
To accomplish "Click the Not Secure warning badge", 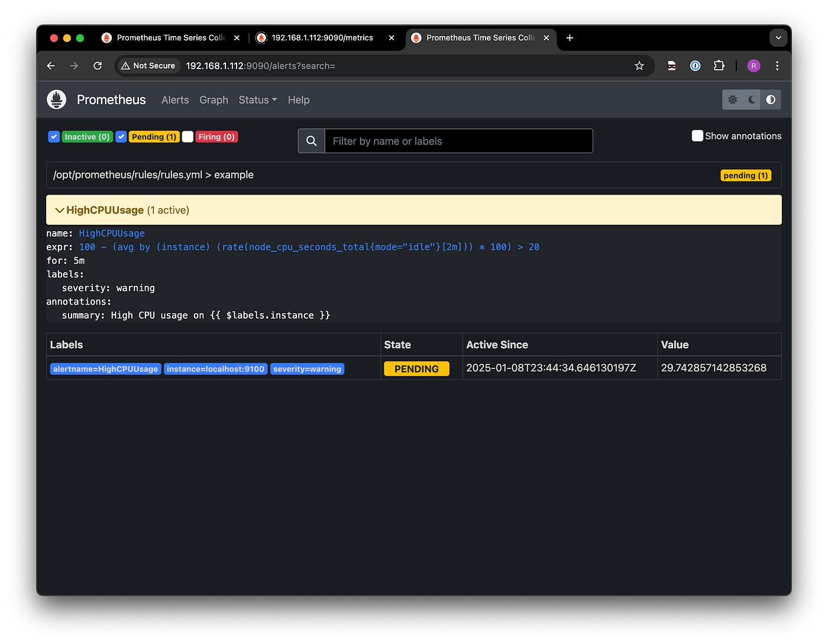I will coord(148,66).
